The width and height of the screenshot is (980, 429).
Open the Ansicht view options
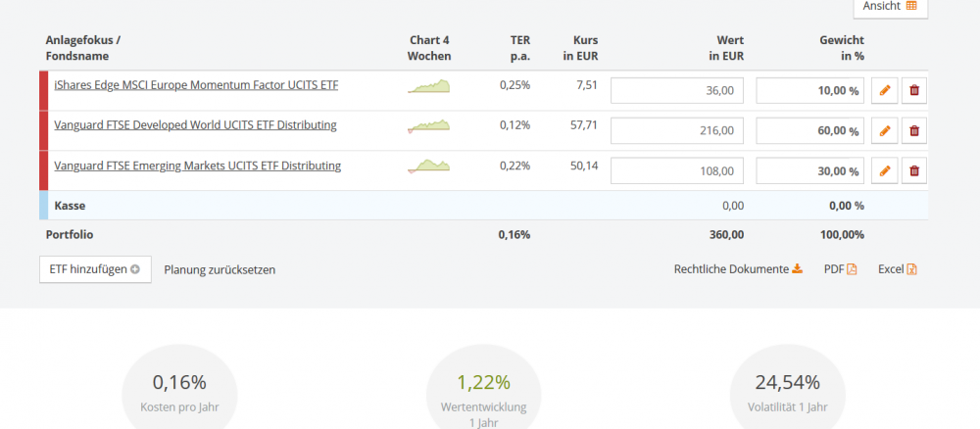890,6
